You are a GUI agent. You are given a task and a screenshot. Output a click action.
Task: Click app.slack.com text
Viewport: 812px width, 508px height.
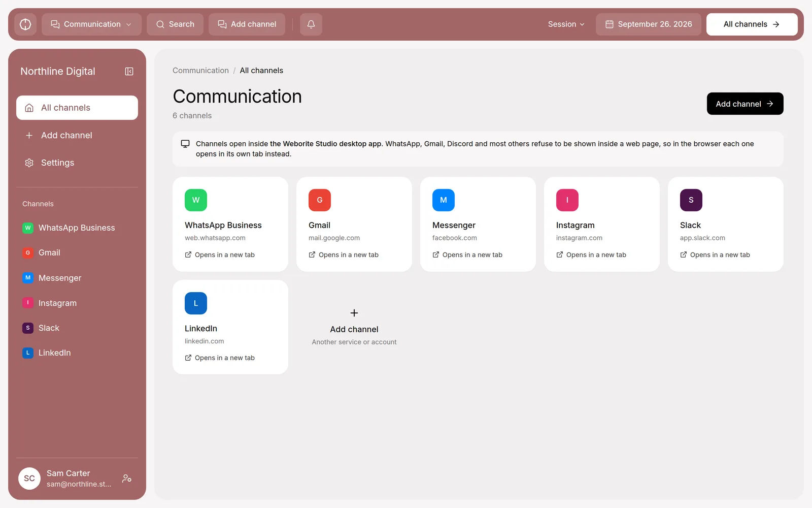pos(702,238)
